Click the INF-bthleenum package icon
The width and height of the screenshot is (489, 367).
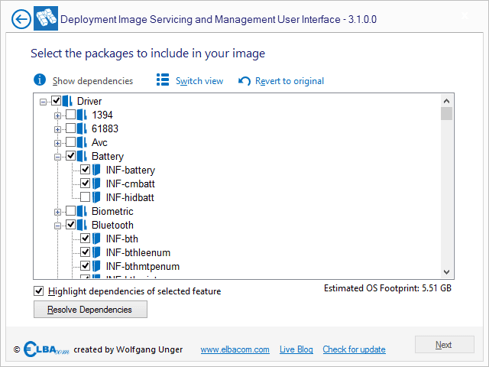pos(96,252)
